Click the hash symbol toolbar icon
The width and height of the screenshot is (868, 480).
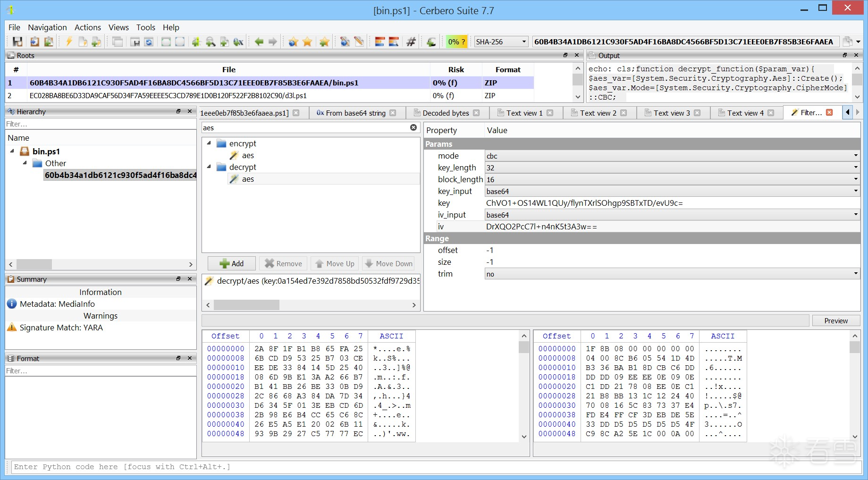pyautogui.click(x=411, y=42)
